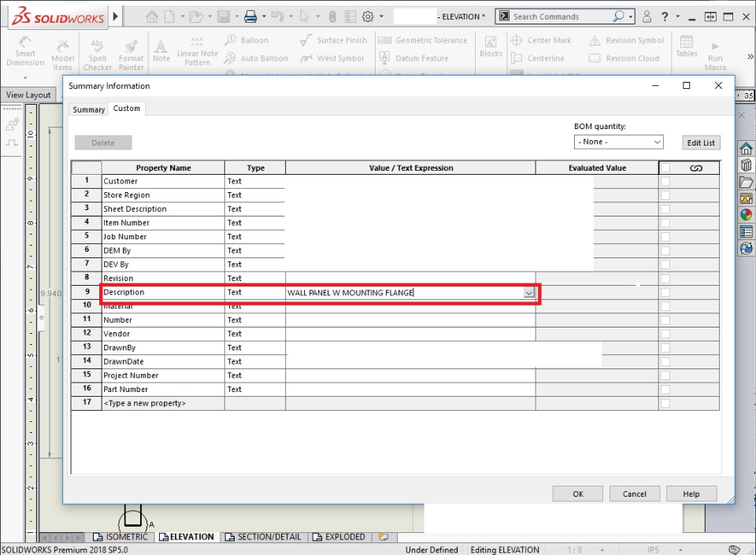Check the link box for Sheet Description row
Viewport: 756px width, 555px height.
(665, 209)
